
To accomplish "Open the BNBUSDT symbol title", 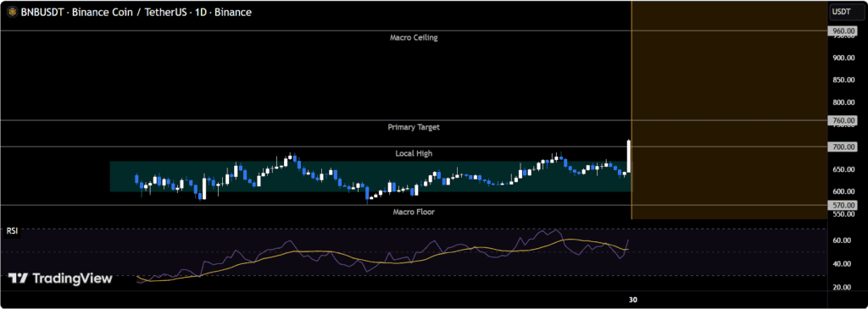I will [x=136, y=12].
